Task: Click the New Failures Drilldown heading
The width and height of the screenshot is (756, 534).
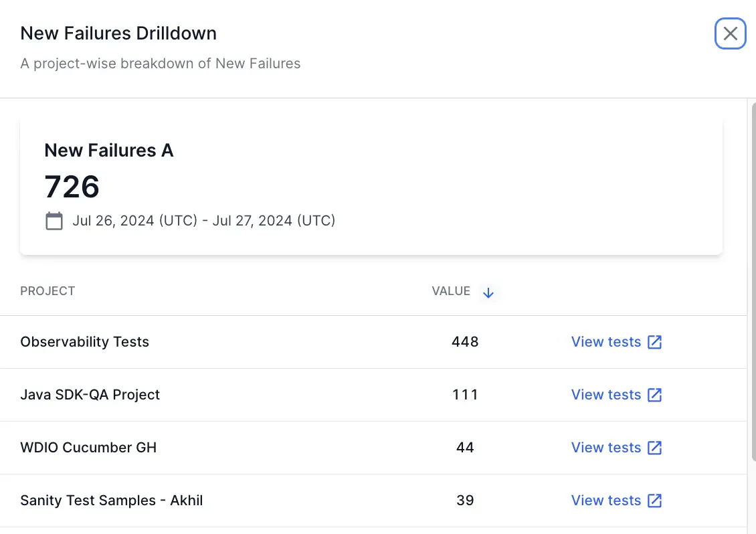Action: point(118,33)
